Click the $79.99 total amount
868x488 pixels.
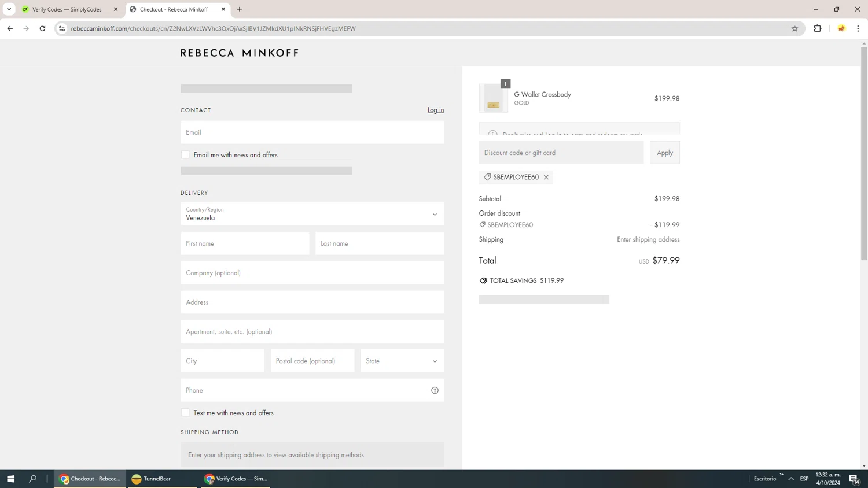click(666, 260)
